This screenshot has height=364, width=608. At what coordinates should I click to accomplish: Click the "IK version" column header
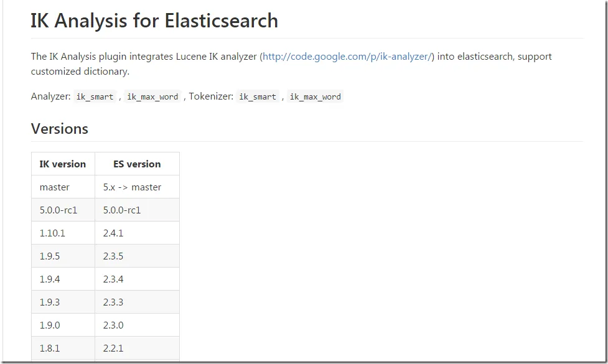tap(63, 164)
